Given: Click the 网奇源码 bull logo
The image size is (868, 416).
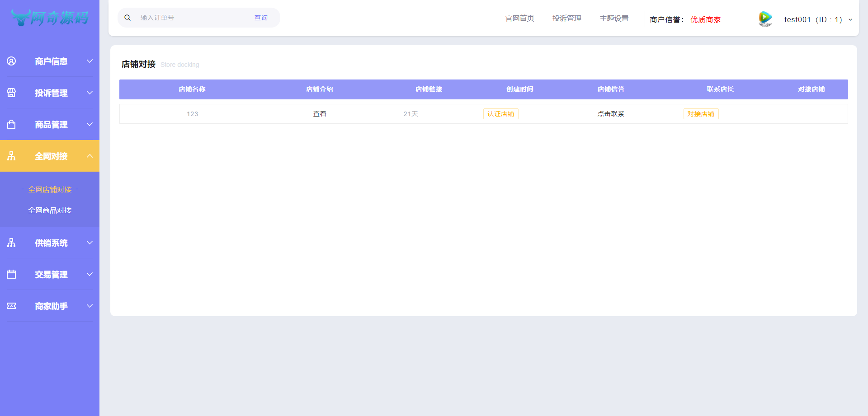Looking at the screenshot, I should pyautogui.click(x=50, y=18).
